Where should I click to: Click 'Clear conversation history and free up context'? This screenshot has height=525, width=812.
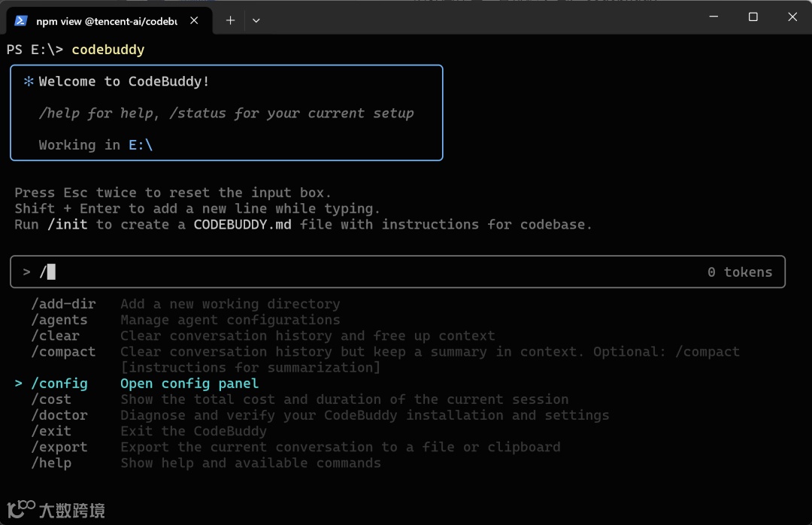tap(308, 335)
